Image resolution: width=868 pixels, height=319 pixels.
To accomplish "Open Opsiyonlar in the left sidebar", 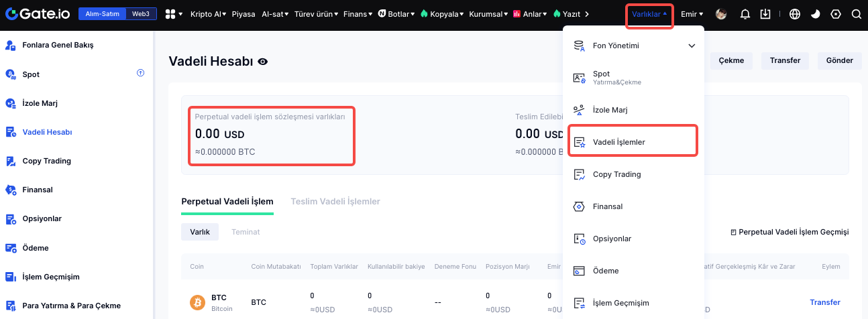I will (42, 219).
